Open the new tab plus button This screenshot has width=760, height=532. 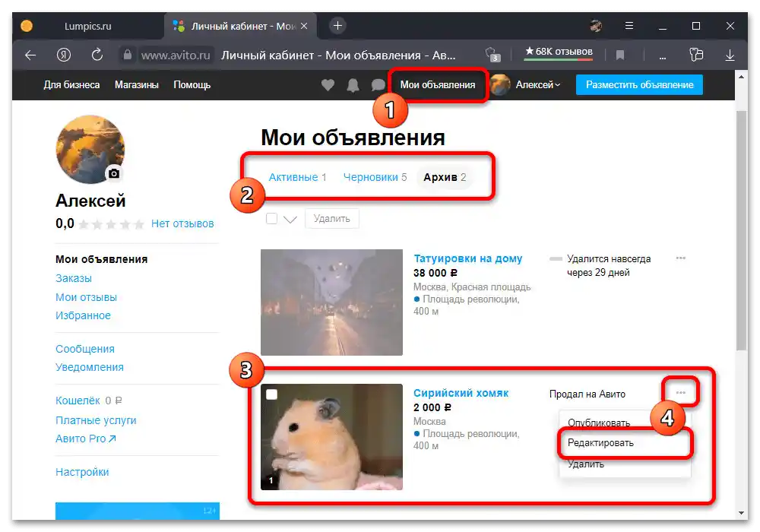338,25
